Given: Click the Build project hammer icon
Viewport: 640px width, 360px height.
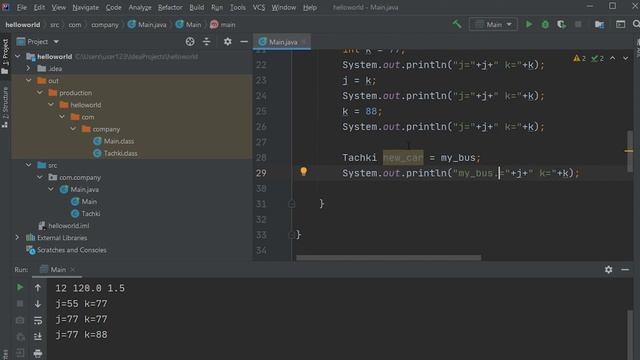Looking at the screenshot, I should 457,24.
